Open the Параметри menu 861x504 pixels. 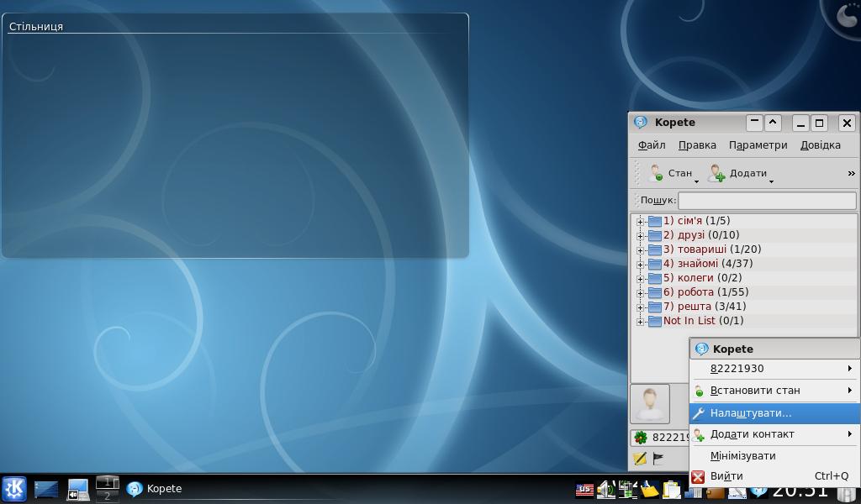(x=758, y=144)
